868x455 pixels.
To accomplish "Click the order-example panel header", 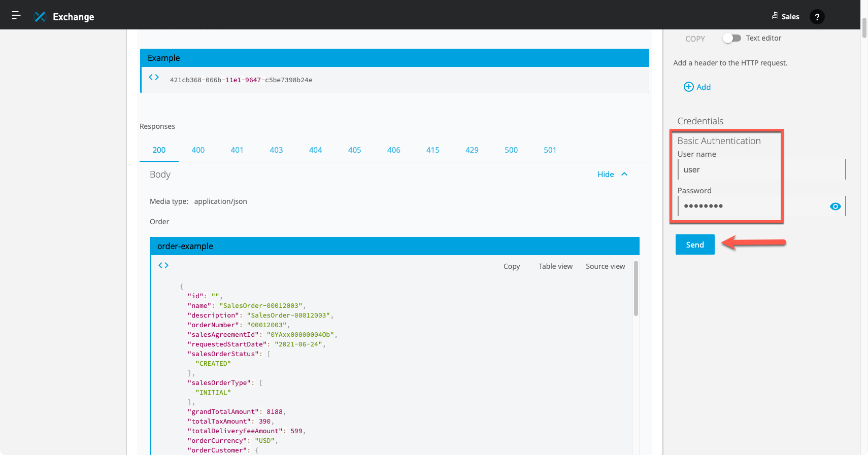I will click(394, 246).
